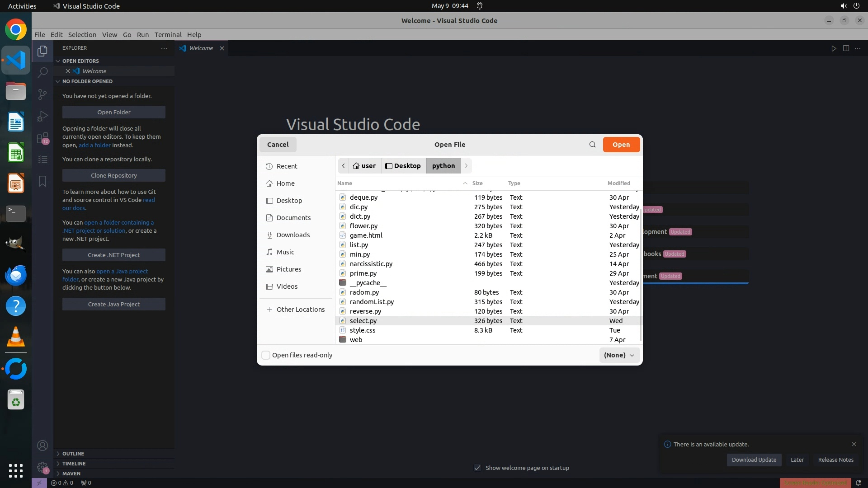Image resolution: width=868 pixels, height=488 pixels.
Task: Select select.py in the file list
Action: [363, 321]
